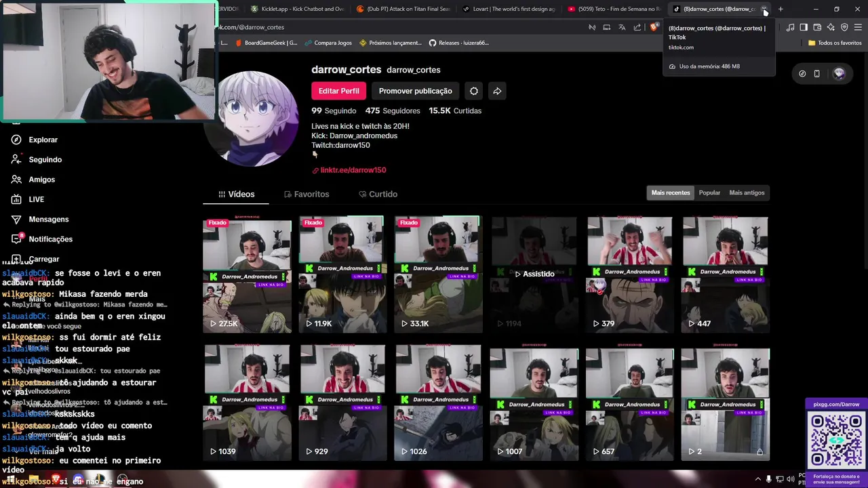Open the Brave Wallet icon
This screenshot has height=488, width=868.
817,27
